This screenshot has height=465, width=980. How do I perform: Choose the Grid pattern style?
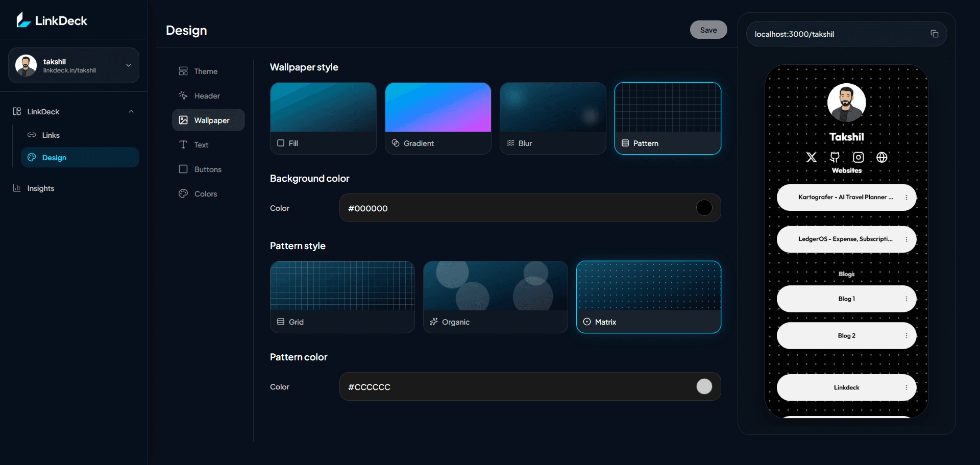coord(342,297)
